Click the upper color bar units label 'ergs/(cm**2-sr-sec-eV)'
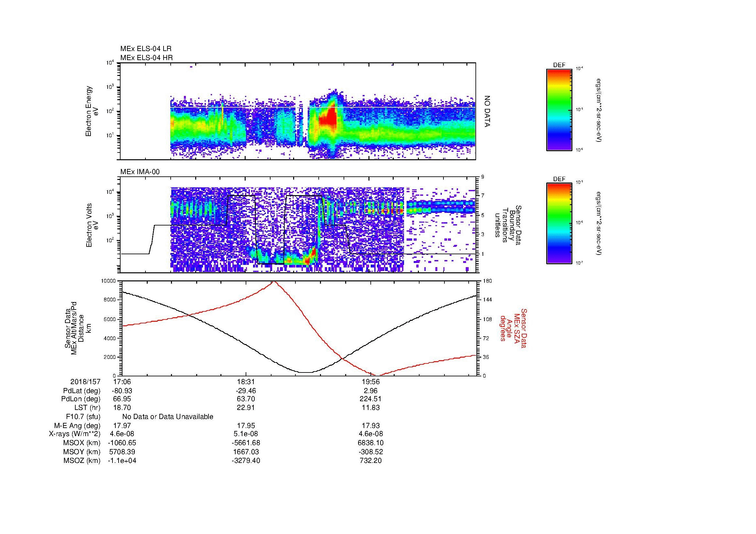 coord(598,110)
